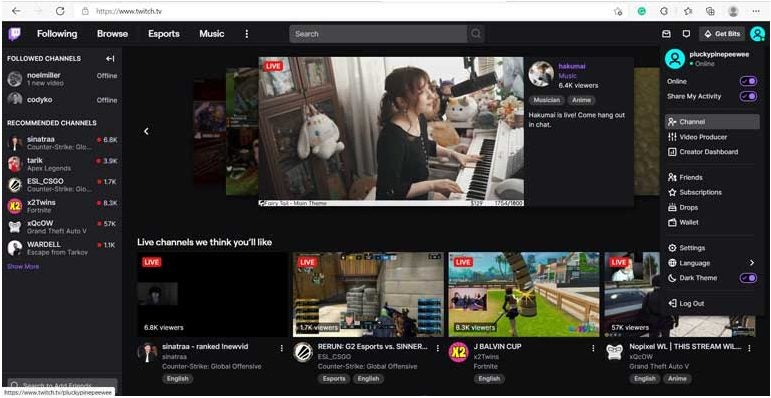Open the three-dot More menu in top nav
The width and height of the screenshot is (771, 398).
(247, 34)
